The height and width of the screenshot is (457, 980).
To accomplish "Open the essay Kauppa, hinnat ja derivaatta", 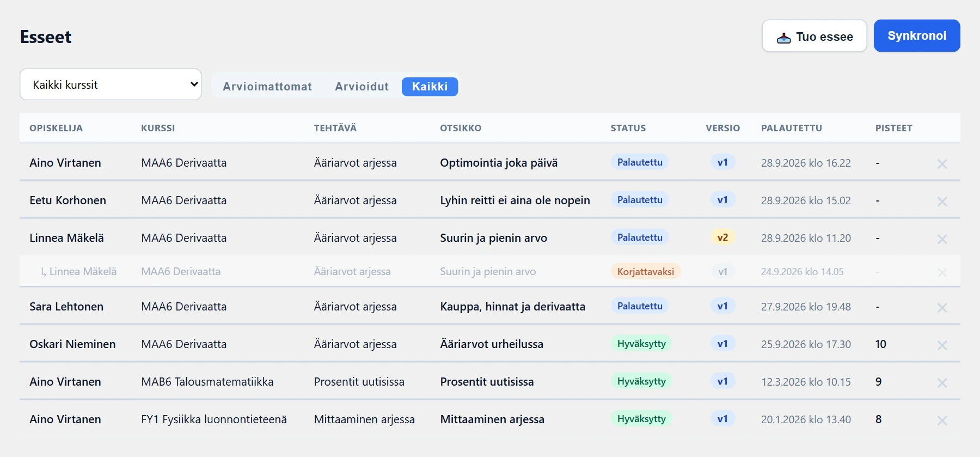I will pos(513,307).
